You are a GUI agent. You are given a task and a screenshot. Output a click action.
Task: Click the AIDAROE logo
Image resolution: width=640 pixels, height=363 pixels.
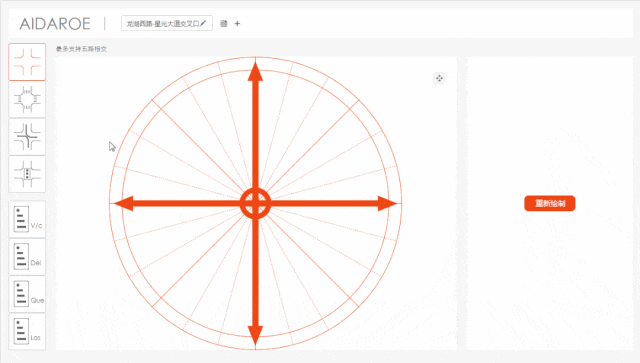coord(55,24)
